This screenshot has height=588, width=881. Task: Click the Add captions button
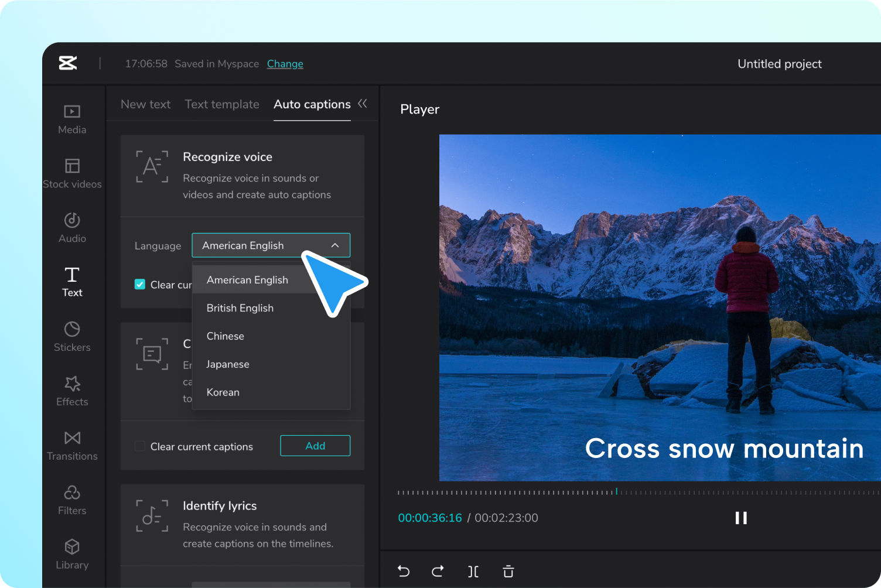coord(315,446)
